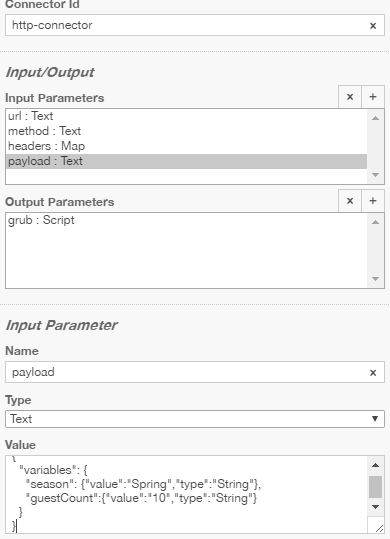This screenshot has height=539, width=390.
Task: Clear the payload Name field
Action: click(373, 373)
